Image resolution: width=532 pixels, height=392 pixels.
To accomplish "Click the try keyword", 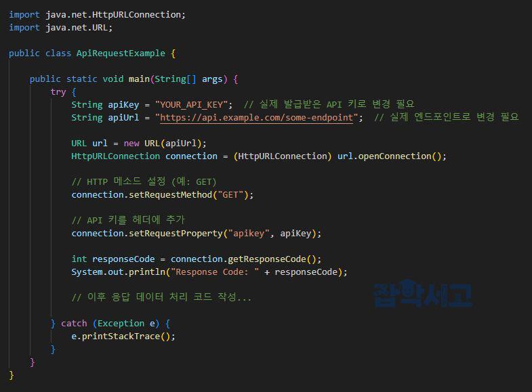I will point(58,92).
